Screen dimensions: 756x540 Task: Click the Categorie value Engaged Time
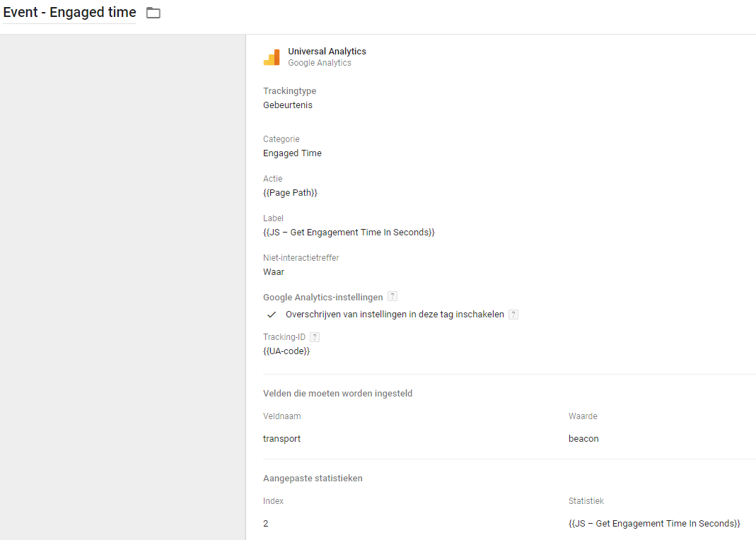pyautogui.click(x=292, y=153)
